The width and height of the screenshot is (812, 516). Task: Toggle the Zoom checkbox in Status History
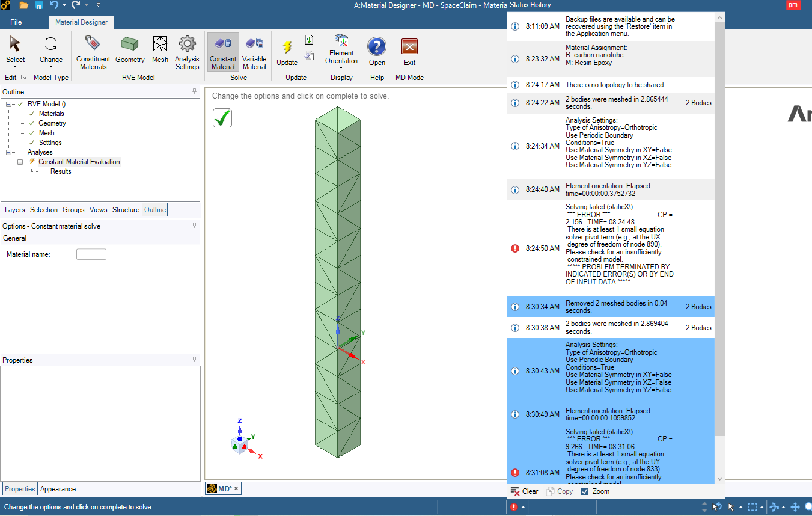[x=585, y=491]
